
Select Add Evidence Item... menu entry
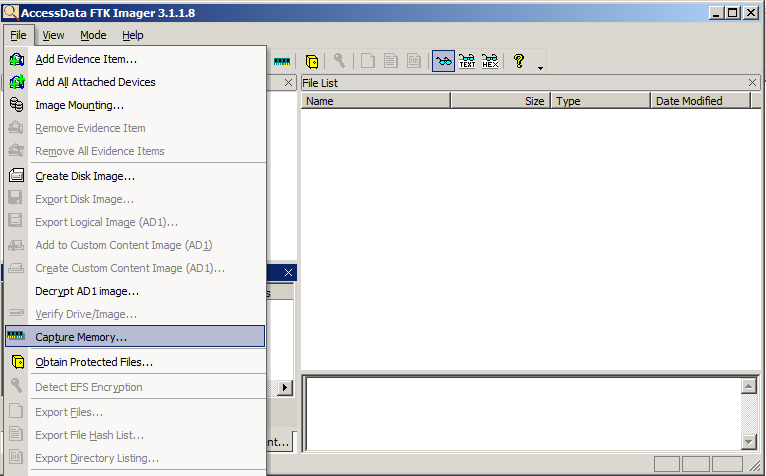point(135,59)
